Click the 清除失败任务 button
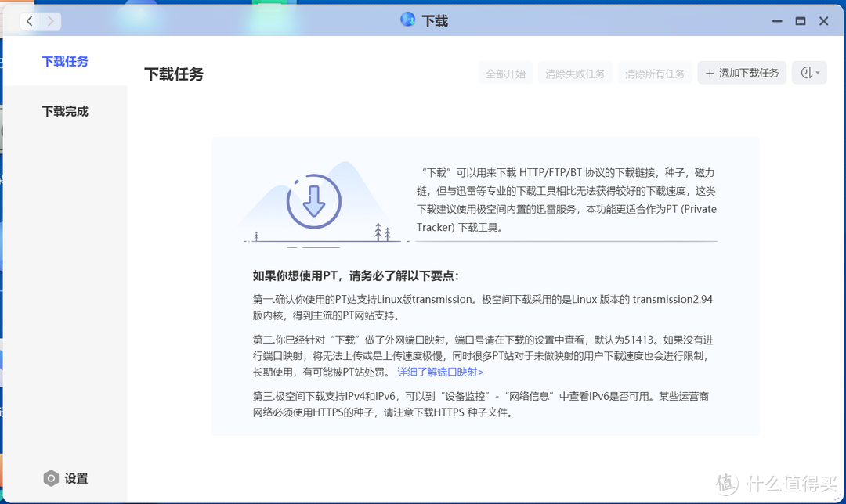Image resolution: width=846 pixels, height=504 pixels. pos(575,74)
